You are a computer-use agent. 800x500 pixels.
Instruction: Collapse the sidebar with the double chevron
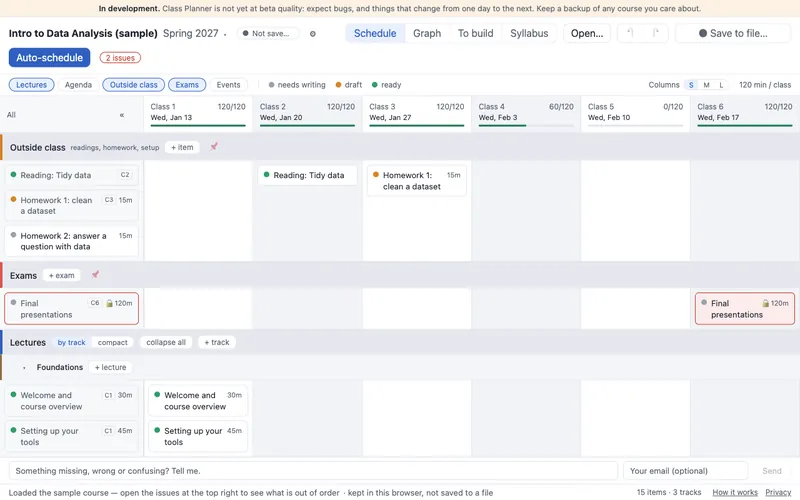122,115
